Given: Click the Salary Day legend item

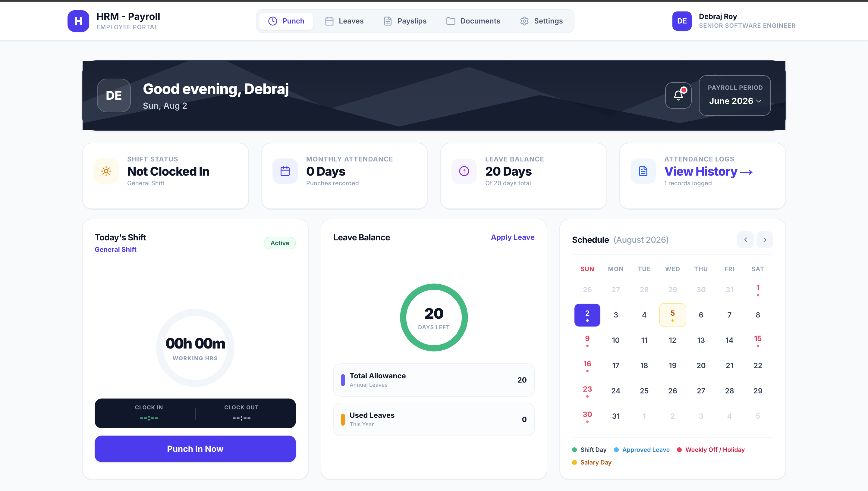Looking at the screenshot, I should (592, 462).
